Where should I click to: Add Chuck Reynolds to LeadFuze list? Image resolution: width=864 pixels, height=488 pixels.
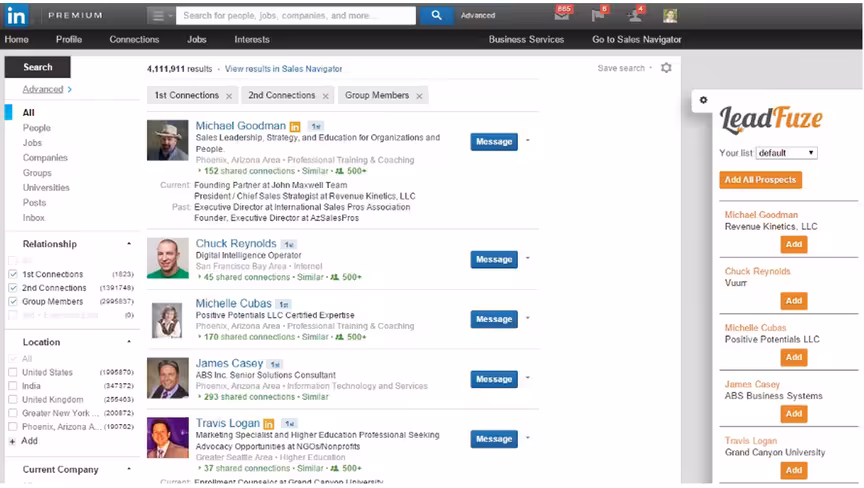coord(793,301)
